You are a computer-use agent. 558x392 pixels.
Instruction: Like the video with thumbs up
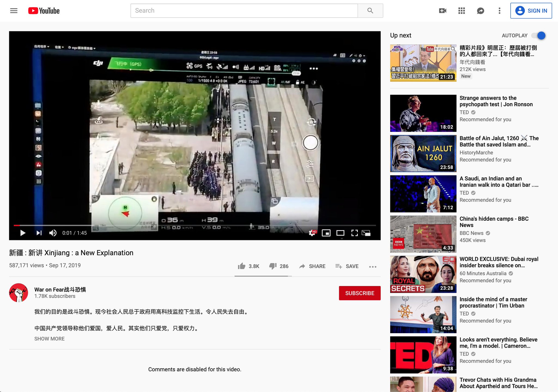pos(242,266)
